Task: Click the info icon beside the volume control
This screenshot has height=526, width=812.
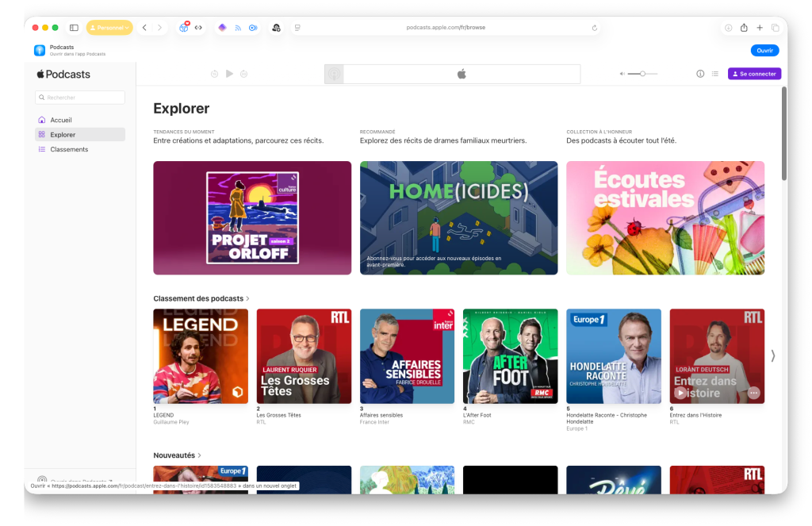Action: (x=700, y=74)
